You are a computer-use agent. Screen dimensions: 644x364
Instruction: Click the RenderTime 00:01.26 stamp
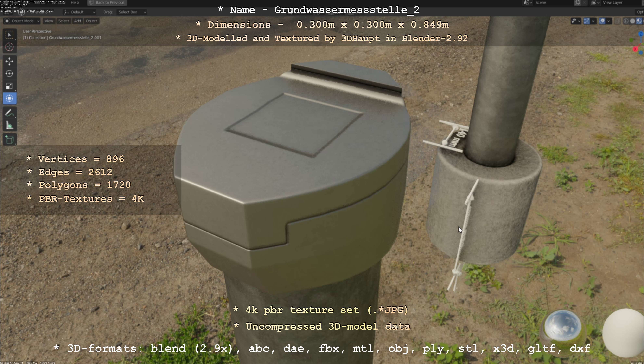point(11,8)
